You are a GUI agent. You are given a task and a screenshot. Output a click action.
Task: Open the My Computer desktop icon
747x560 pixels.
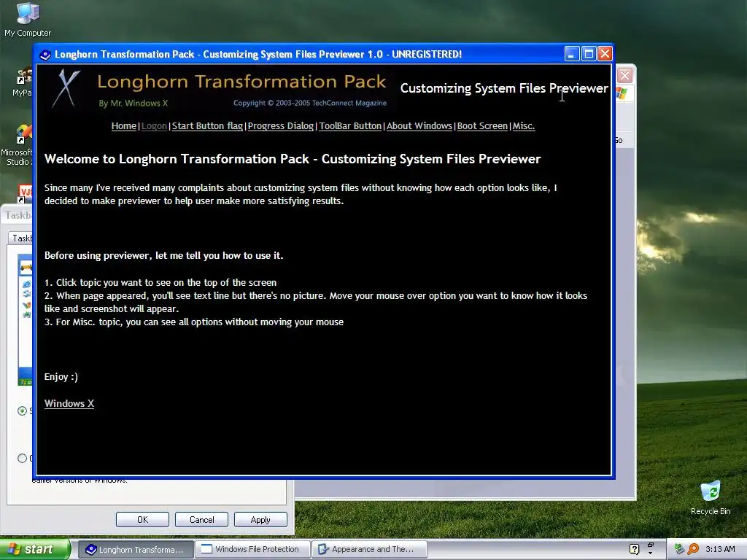28,20
